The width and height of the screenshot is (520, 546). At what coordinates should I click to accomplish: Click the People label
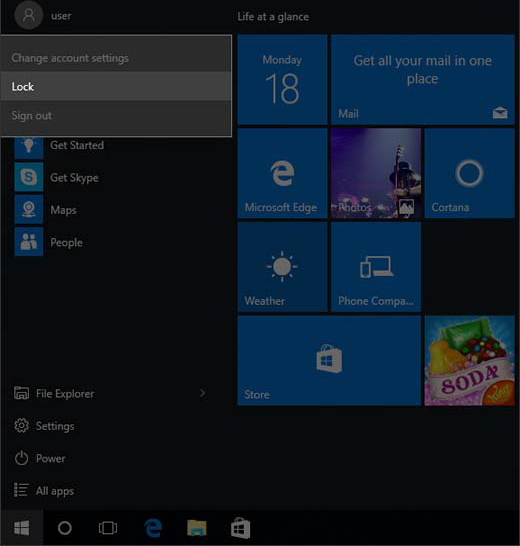[66, 242]
